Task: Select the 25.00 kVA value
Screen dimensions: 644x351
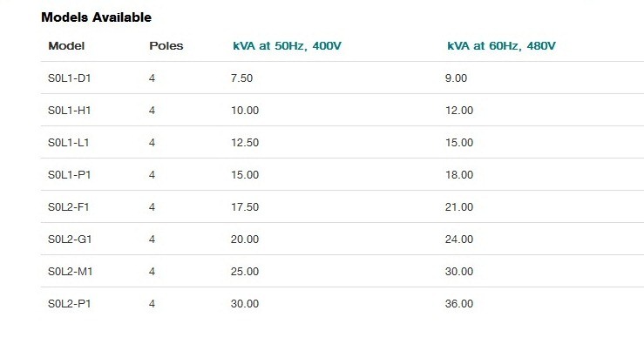Action: pos(245,272)
